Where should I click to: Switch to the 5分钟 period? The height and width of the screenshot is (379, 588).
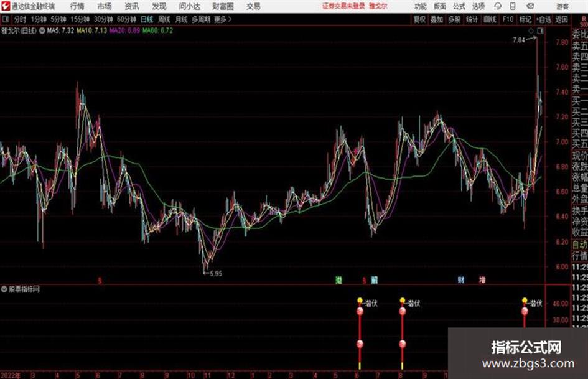[58, 19]
